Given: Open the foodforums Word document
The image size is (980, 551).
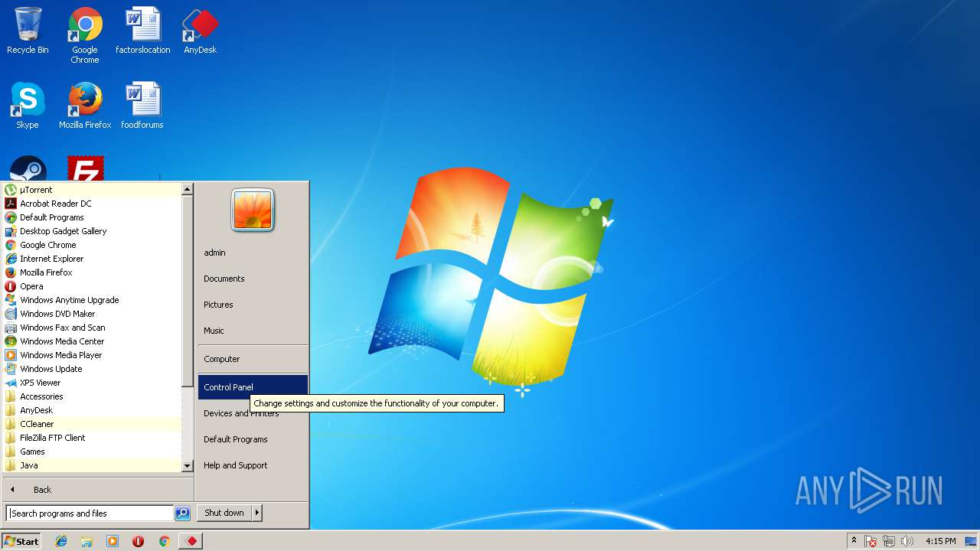Looking at the screenshot, I should point(142,106).
